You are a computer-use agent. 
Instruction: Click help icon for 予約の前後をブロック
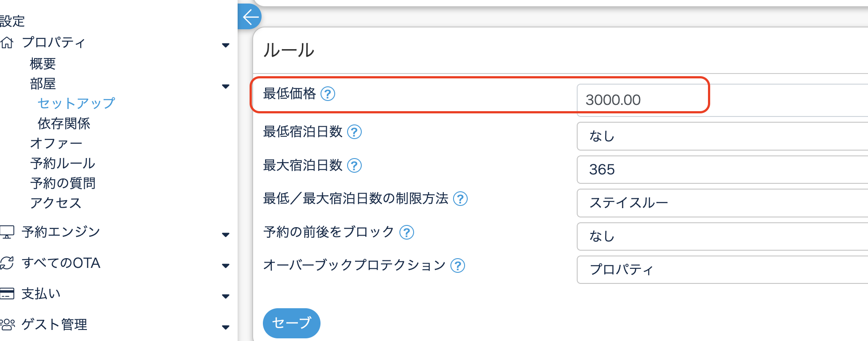point(407,232)
